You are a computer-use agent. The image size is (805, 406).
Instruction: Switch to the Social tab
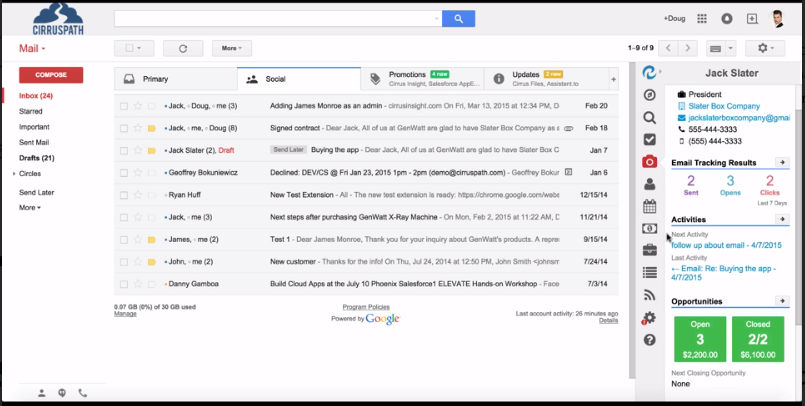coord(299,79)
